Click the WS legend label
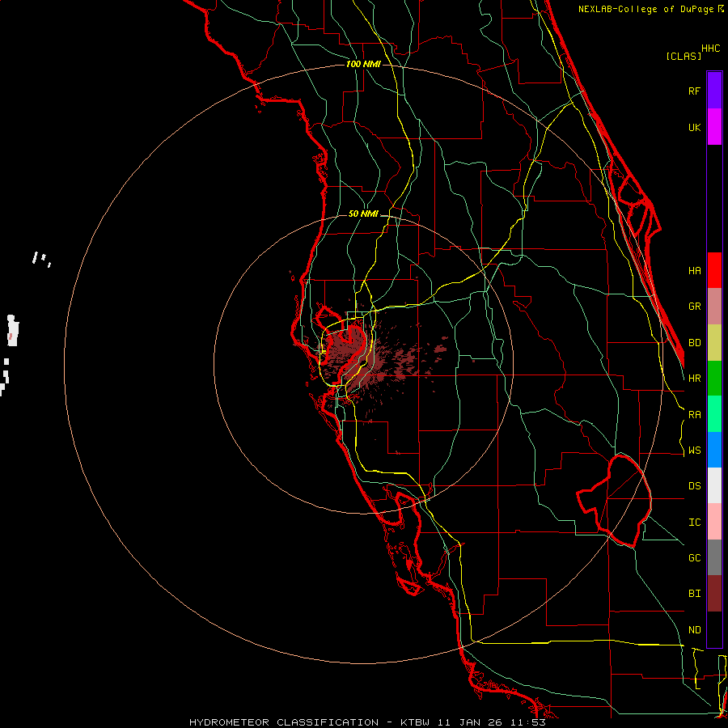The image size is (728, 728). [694, 451]
